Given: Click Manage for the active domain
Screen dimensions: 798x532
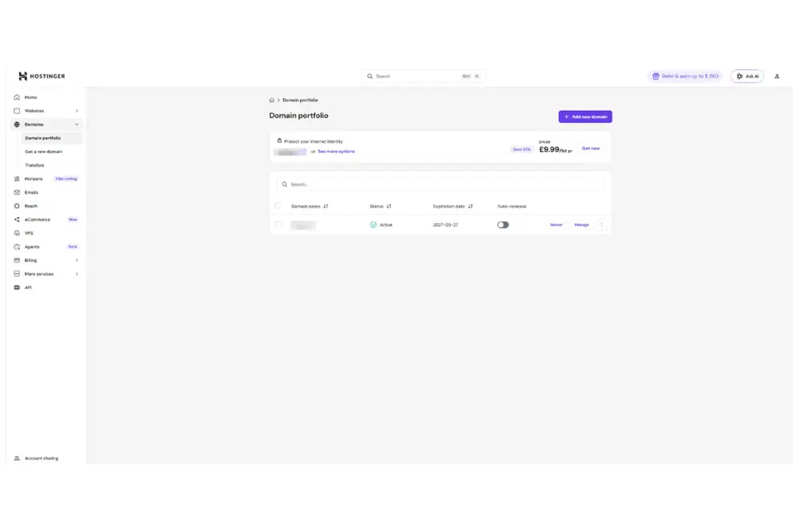Looking at the screenshot, I should pos(581,225).
